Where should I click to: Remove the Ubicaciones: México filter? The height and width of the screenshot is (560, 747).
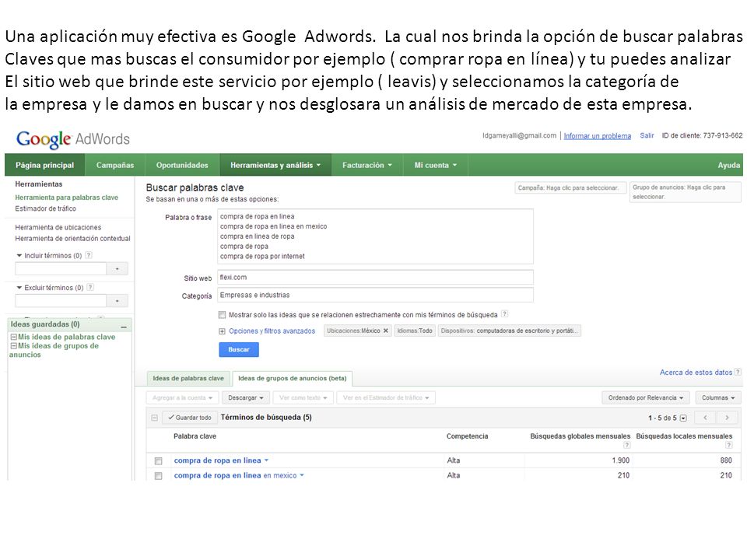(385, 331)
